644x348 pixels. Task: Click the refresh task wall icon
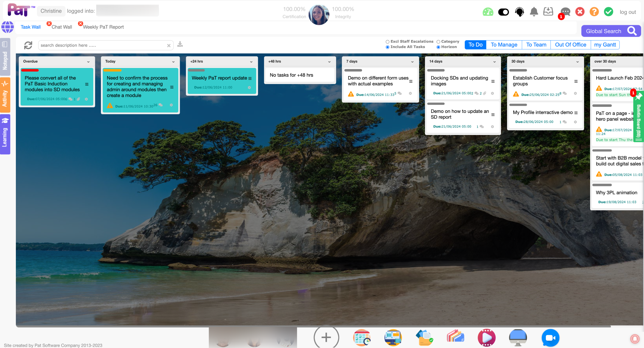pos(28,45)
